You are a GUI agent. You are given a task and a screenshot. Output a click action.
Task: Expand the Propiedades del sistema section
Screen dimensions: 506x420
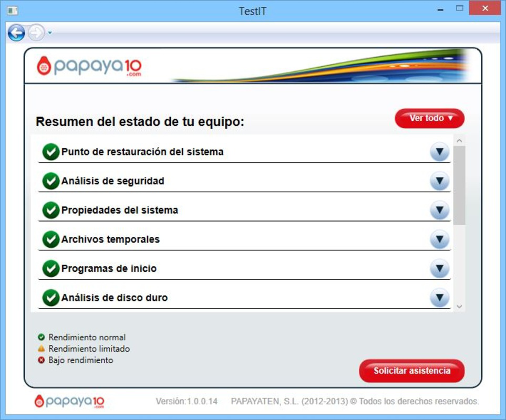click(439, 210)
